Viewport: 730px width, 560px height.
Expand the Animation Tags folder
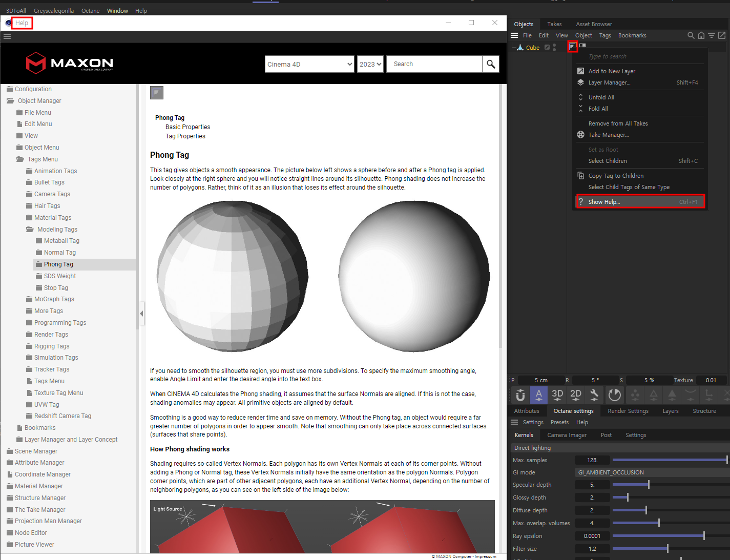[x=29, y=171]
